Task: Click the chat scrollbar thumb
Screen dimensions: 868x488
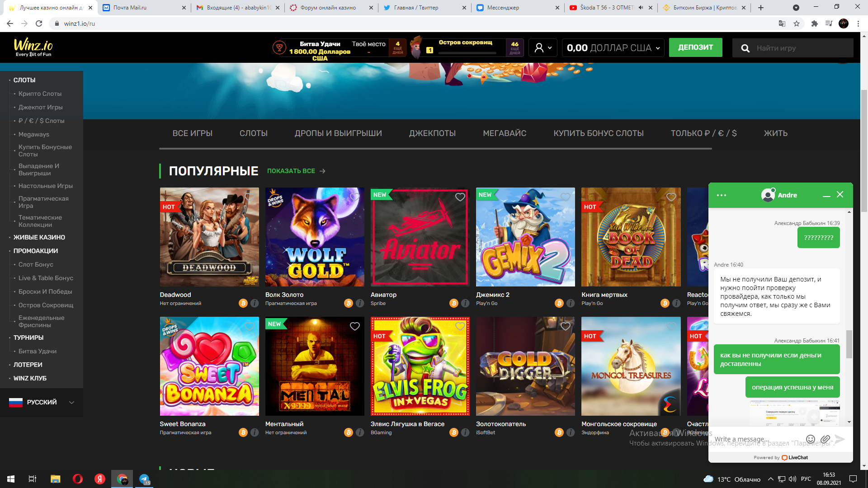Action: tap(849, 344)
